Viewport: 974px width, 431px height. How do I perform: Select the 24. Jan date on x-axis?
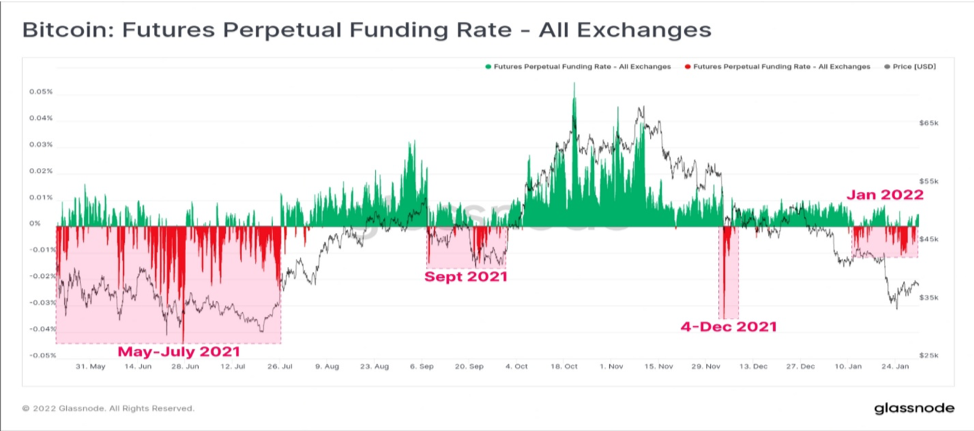pos(896,367)
